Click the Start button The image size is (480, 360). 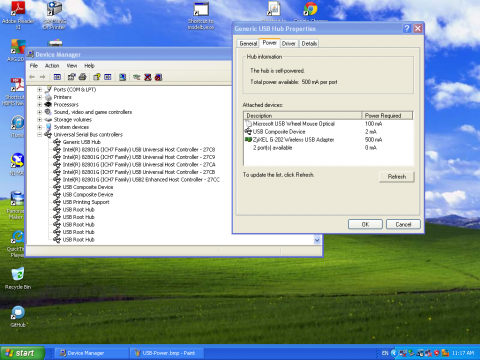coord(22,353)
